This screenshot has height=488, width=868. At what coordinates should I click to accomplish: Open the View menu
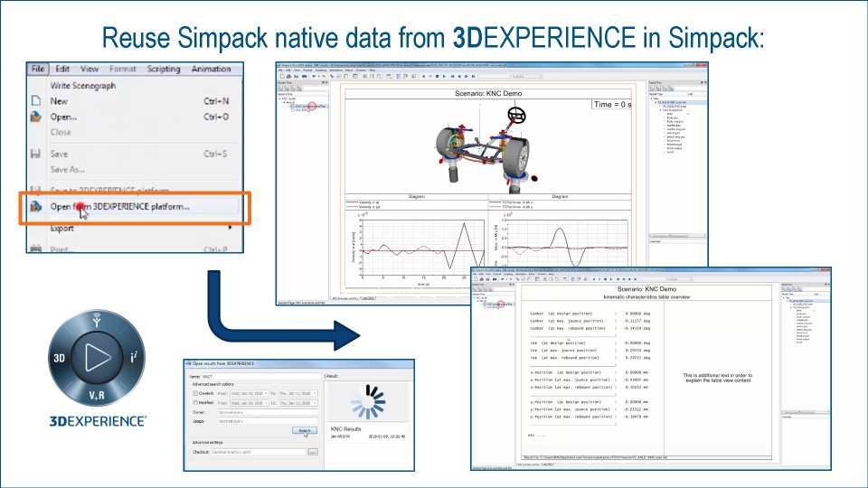coord(90,69)
